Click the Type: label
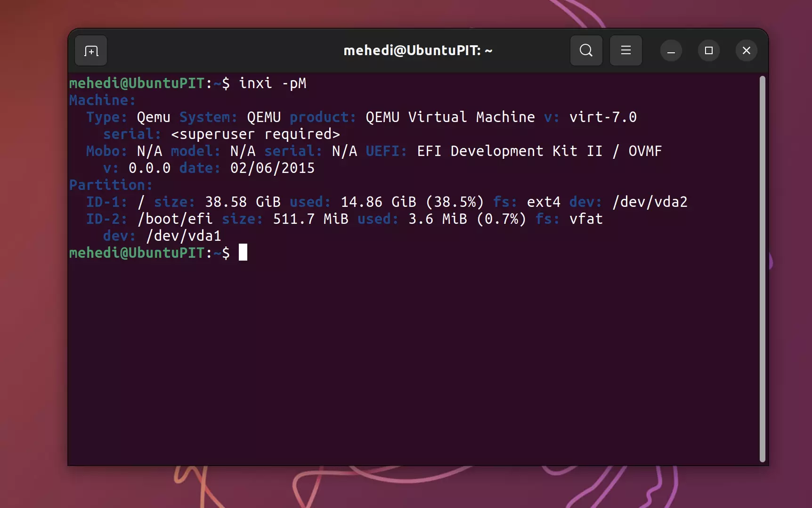The width and height of the screenshot is (812, 508). [x=106, y=117]
